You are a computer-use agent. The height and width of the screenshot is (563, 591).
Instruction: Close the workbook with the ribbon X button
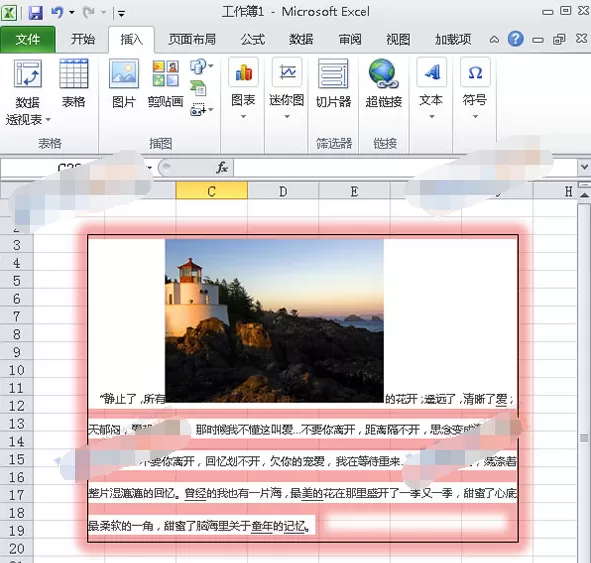pyautogui.click(x=582, y=38)
